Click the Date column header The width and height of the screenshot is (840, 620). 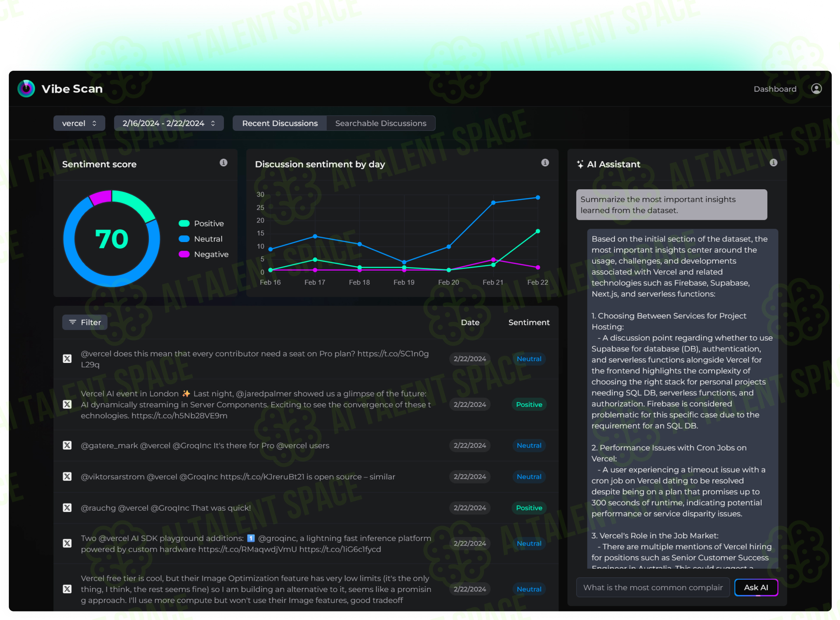click(470, 323)
